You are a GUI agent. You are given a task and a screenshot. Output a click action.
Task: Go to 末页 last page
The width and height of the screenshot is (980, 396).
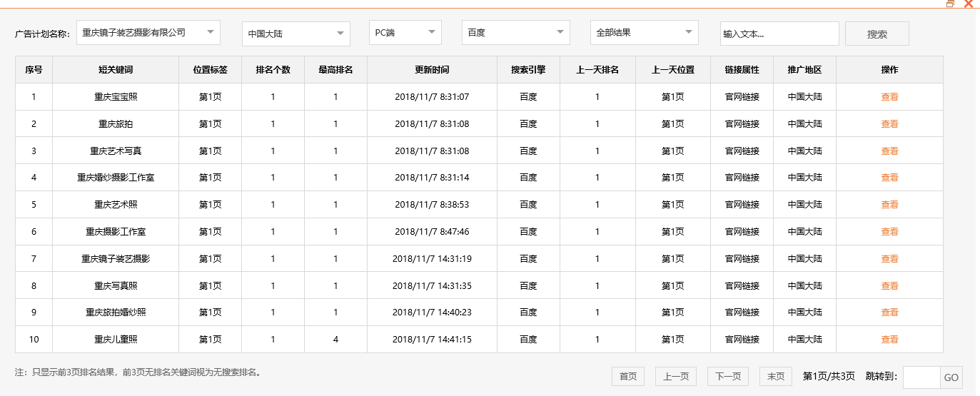[776, 377]
